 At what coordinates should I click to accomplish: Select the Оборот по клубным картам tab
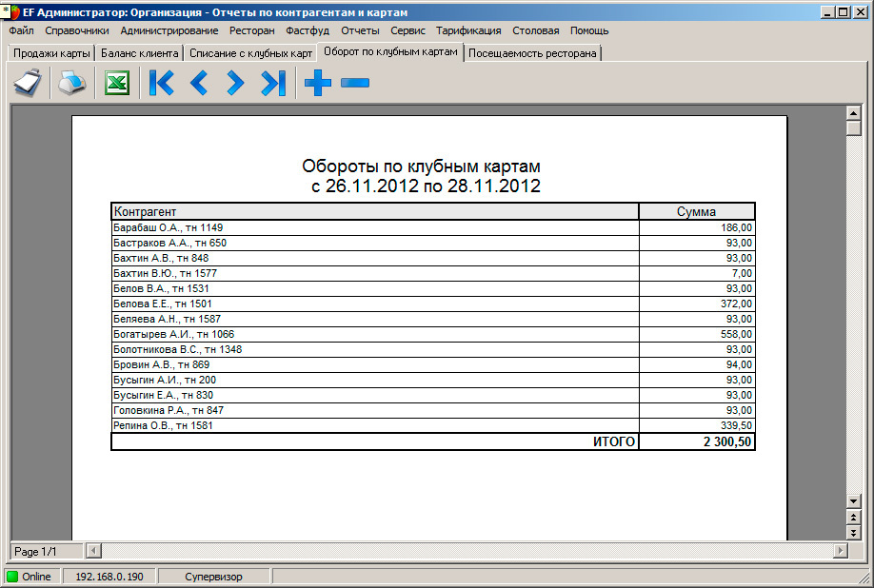[x=390, y=51]
